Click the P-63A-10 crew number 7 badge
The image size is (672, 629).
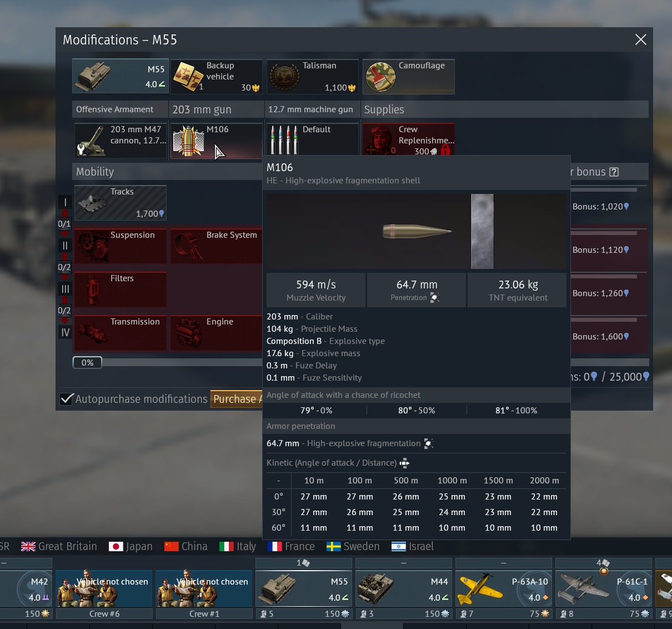coord(467,613)
